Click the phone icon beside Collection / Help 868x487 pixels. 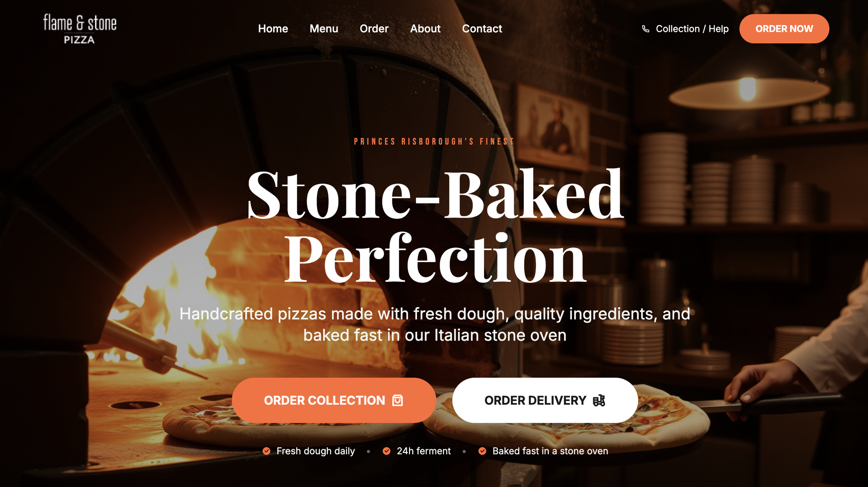tap(645, 29)
